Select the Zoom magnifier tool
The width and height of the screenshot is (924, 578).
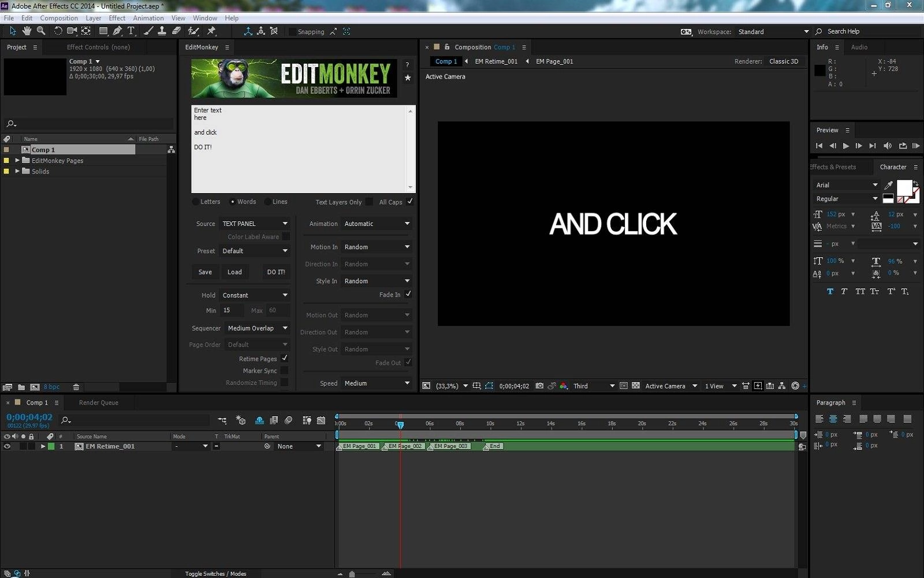pyautogui.click(x=41, y=31)
